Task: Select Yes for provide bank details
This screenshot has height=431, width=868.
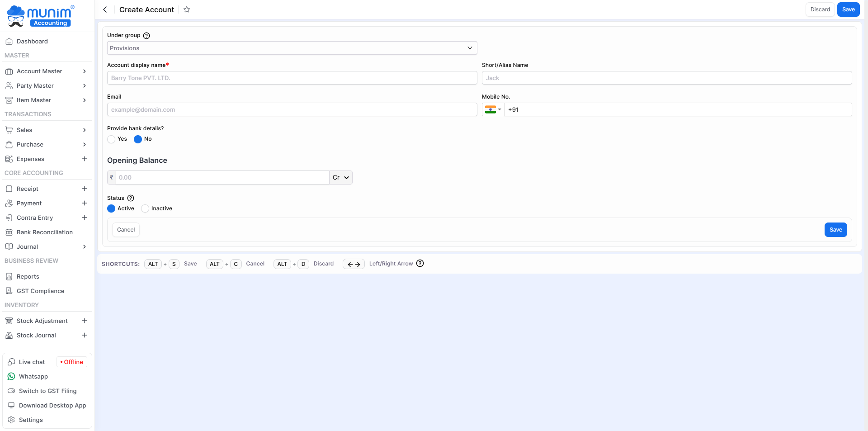Action: click(x=111, y=139)
